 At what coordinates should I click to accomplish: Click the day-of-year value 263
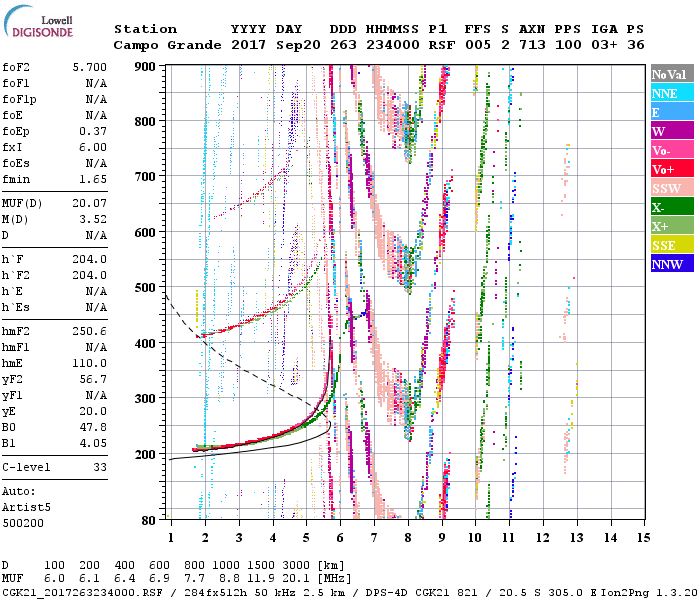(343, 45)
